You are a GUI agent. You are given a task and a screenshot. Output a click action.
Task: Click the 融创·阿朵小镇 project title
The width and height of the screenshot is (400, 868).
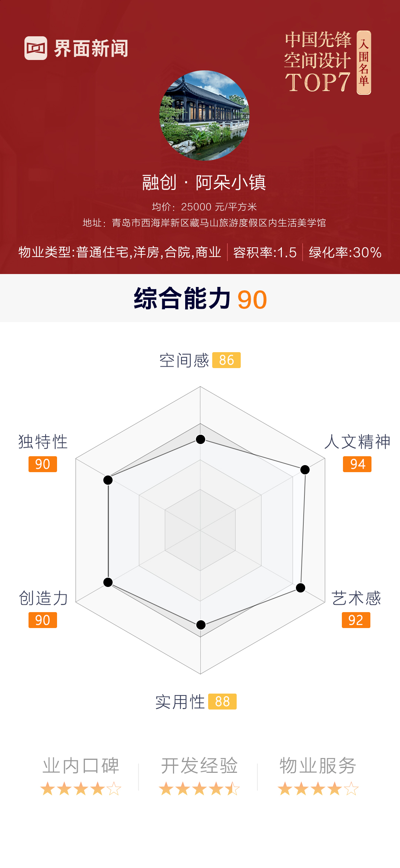coord(204,183)
